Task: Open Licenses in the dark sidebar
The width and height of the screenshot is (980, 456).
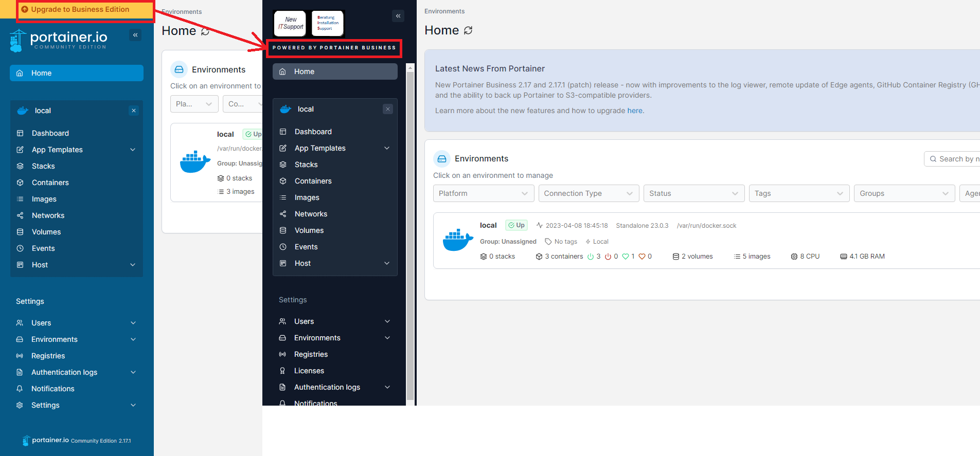Action: coord(309,371)
